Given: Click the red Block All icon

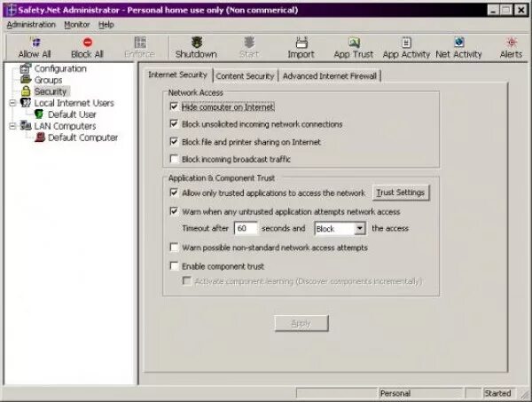Looking at the screenshot, I should 88,43.
